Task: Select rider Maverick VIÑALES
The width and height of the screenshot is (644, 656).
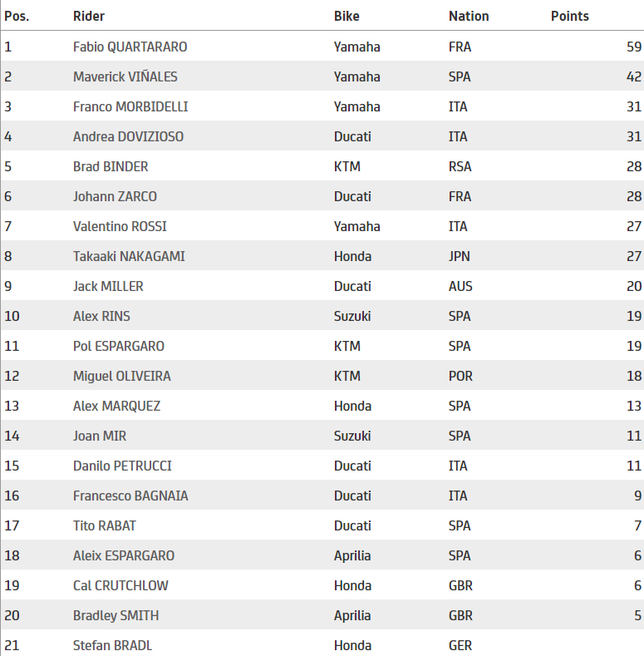Action: point(125,76)
